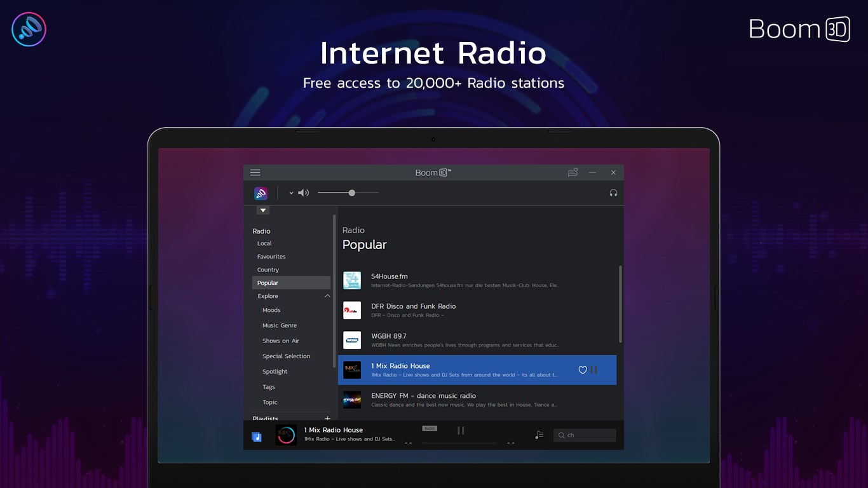Click the now playing 1 Mix album art
Screen dimensions: 868x488
tap(286, 435)
